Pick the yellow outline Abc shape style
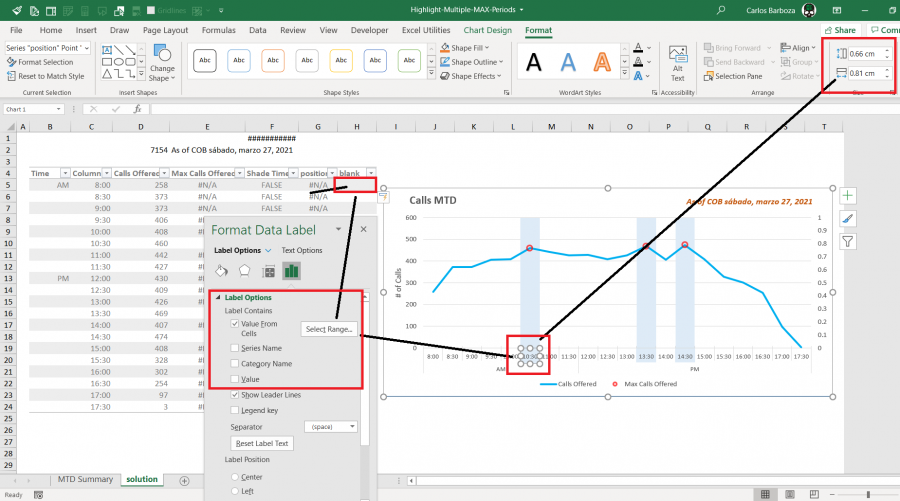This screenshot has height=501, width=900. (341, 60)
